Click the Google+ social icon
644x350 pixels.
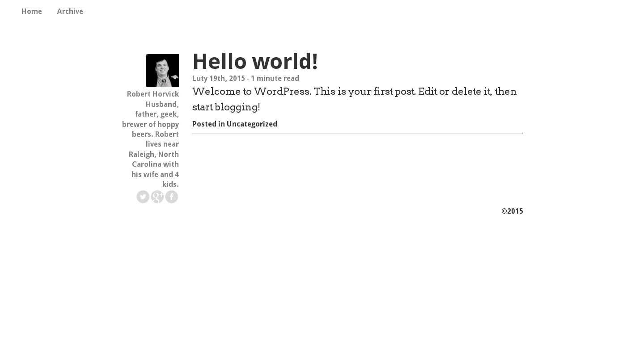157,197
